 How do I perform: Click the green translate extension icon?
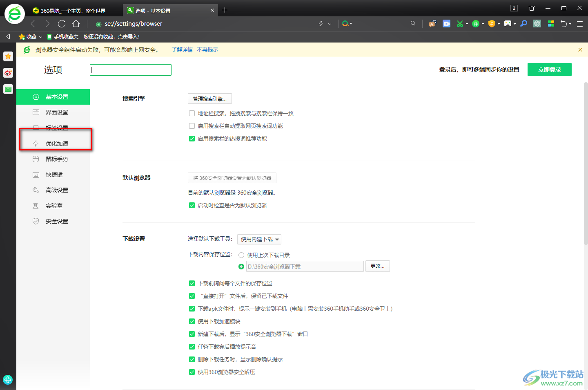[476, 24]
